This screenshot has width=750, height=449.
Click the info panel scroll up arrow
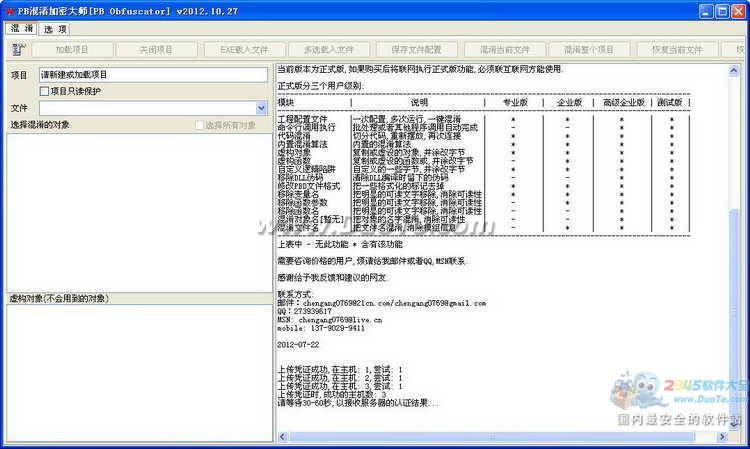click(x=734, y=71)
